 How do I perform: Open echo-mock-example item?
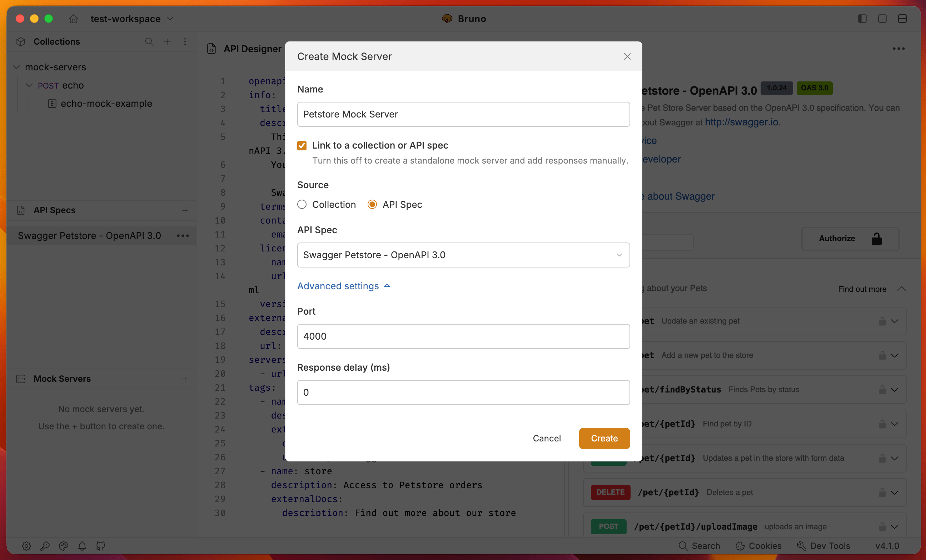pos(100,104)
